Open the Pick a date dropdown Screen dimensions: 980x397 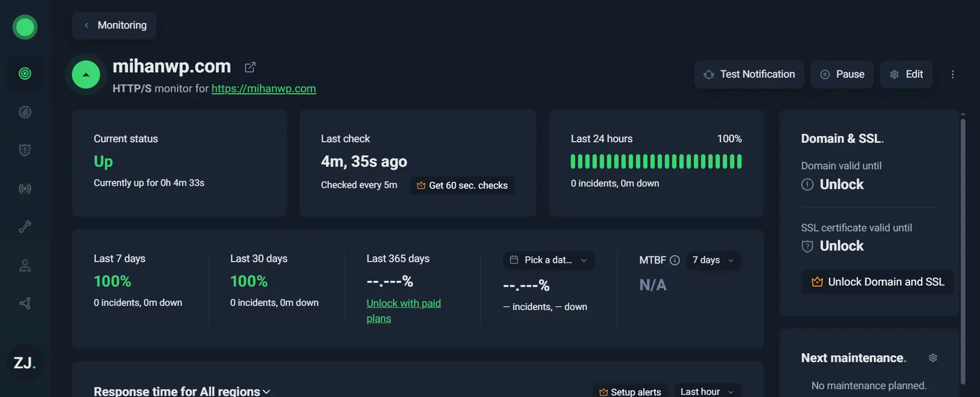tap(548, 260)
